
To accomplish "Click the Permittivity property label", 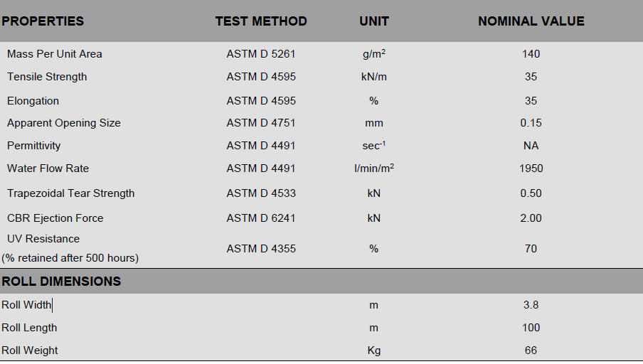I will coord(34,146).
